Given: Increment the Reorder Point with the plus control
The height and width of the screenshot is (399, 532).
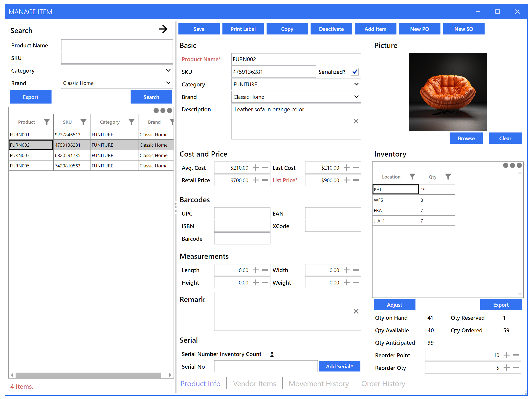Looking at the screenshot, I should (x=507, y=355).
